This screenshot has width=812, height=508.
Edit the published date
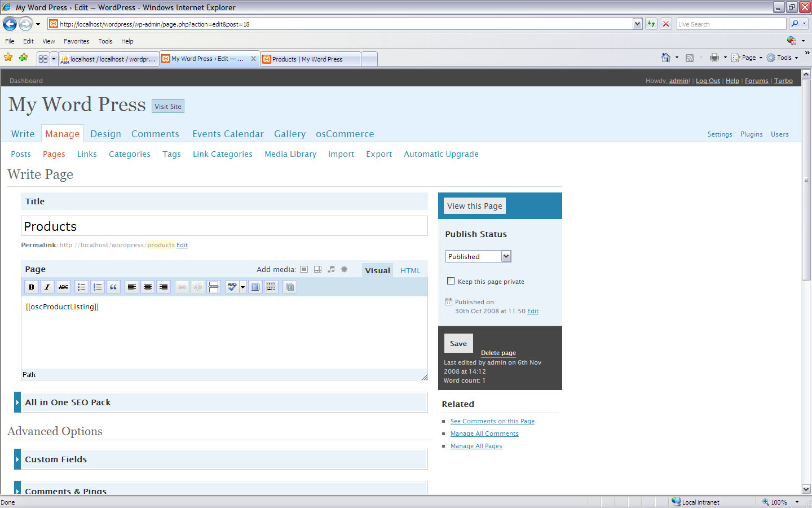[x=533, y=311]
